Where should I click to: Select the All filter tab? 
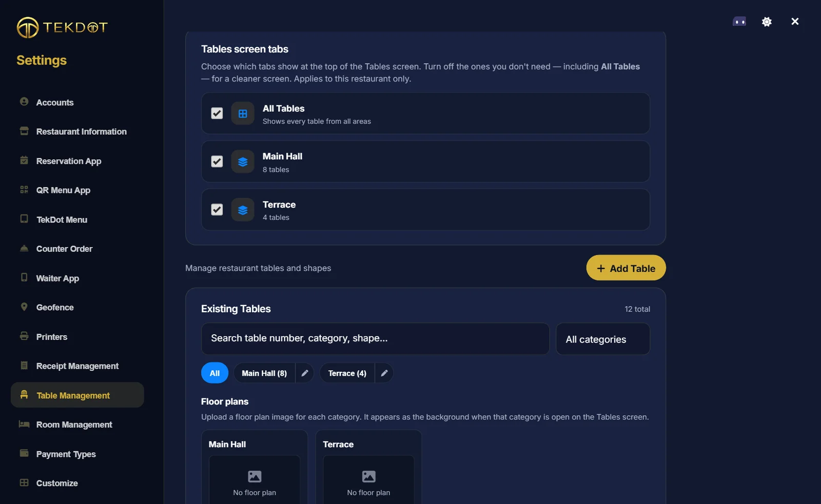[214, 373]
